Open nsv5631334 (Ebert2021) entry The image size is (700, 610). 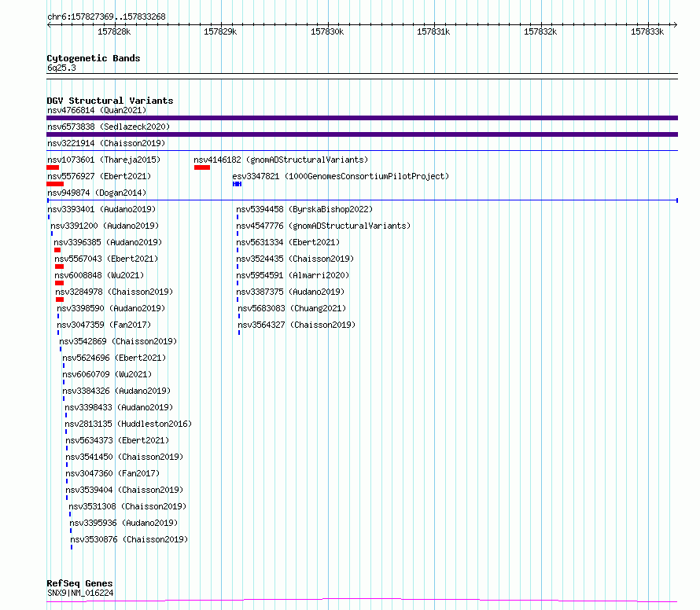288,242
